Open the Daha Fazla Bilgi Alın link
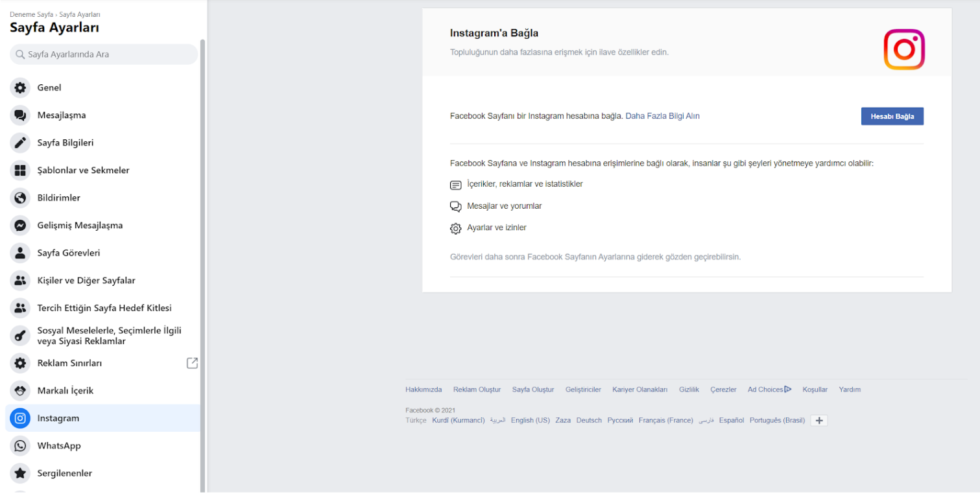980x494 pixels. click(x=662, y=116)
